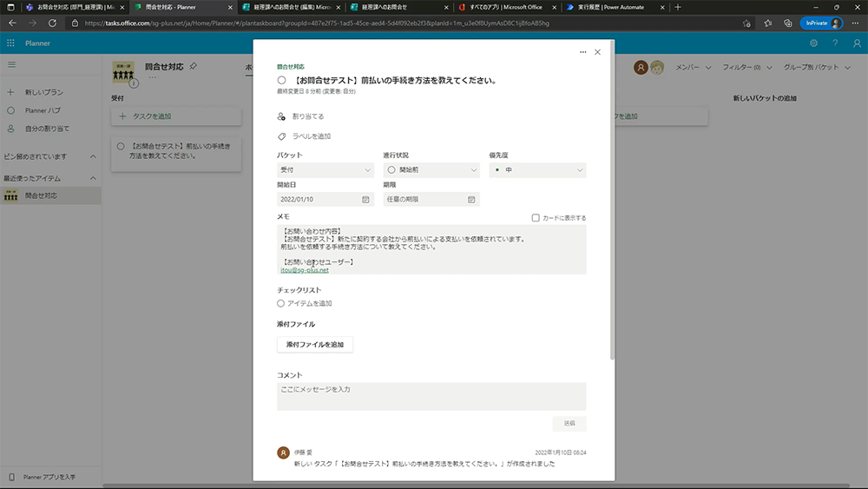Collapse the recent items (最近使ったアイテム) section
Viewport: 868px width, 489px height.
(93, 178)
